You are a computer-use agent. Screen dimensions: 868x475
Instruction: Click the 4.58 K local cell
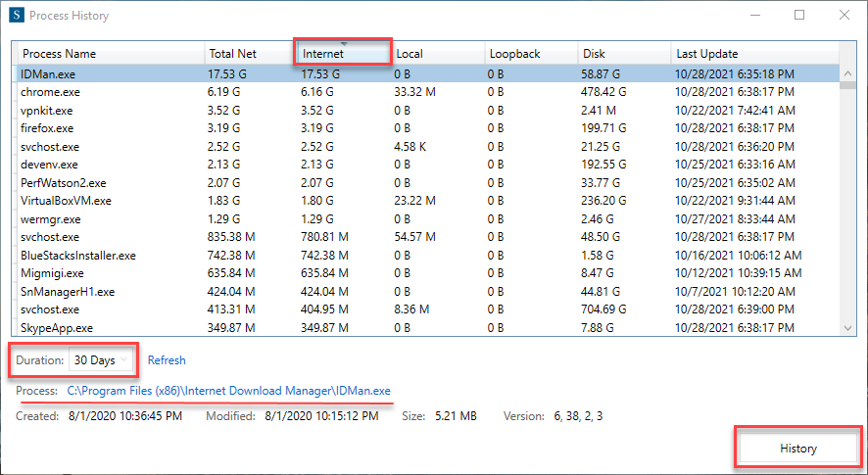tap(410, 147)
